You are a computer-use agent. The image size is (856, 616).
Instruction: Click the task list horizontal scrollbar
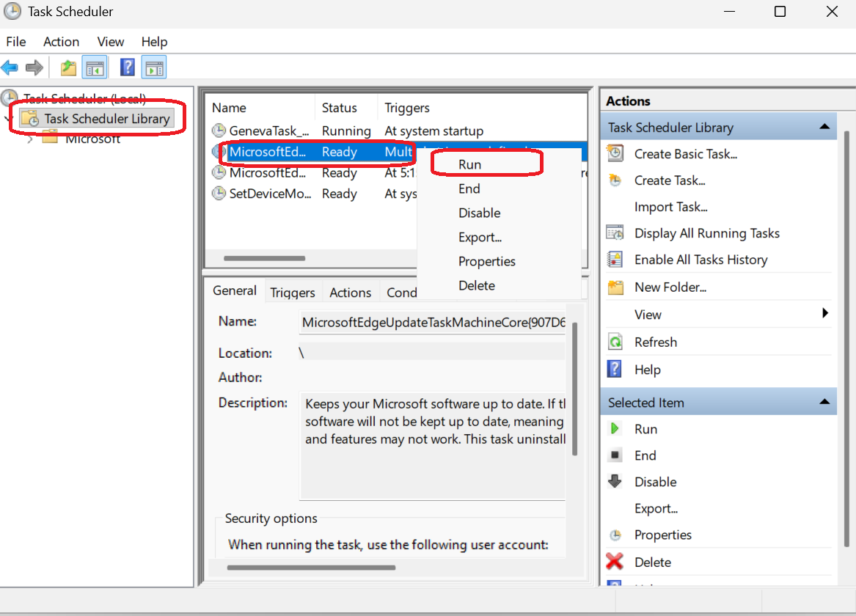[264, 258]
